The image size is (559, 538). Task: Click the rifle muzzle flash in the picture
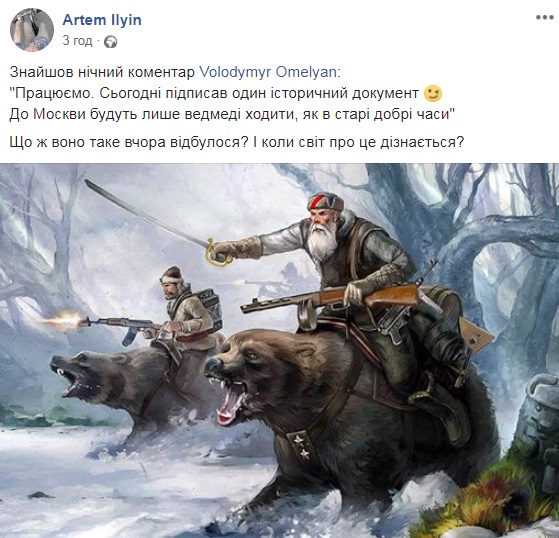[62, 321]
